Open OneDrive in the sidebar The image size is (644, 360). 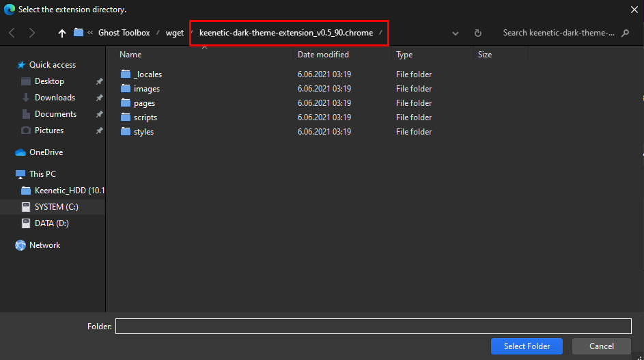tap(46, 152)
